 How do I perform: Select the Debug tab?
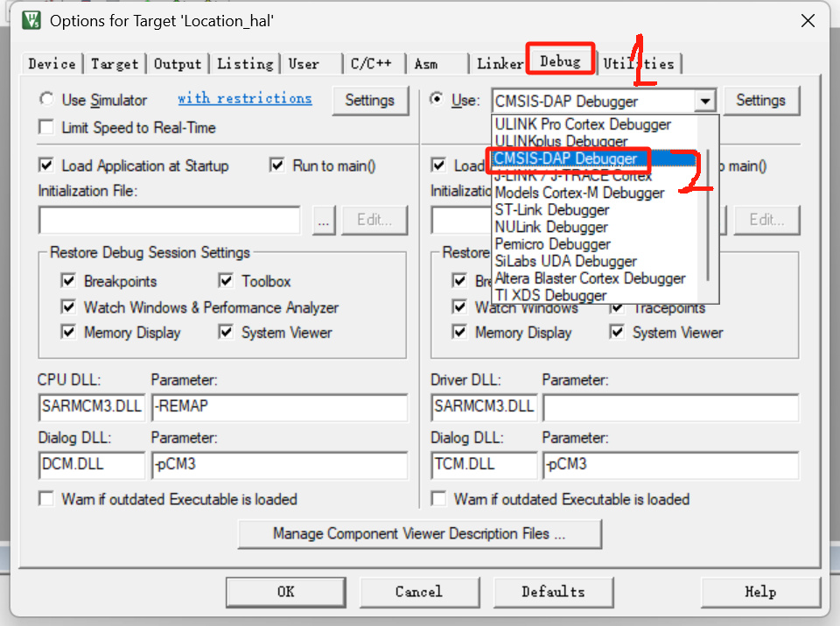pyautogui.click(x=560, y=61)
